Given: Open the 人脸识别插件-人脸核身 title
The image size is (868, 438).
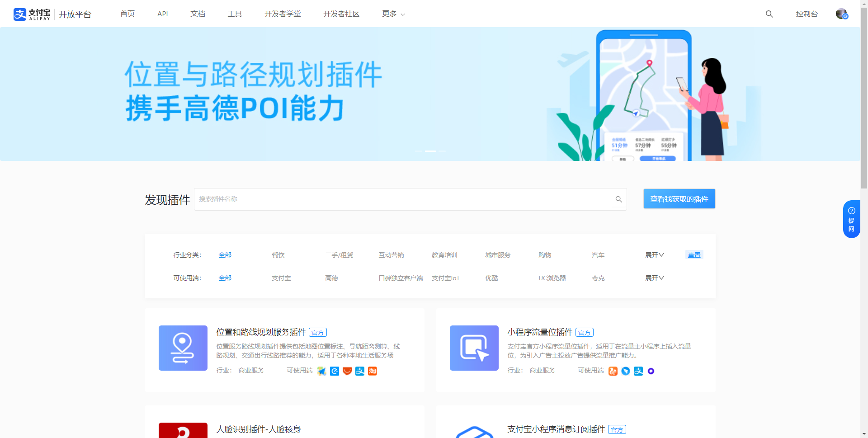Looking at the screenshot, I should 259,429.
